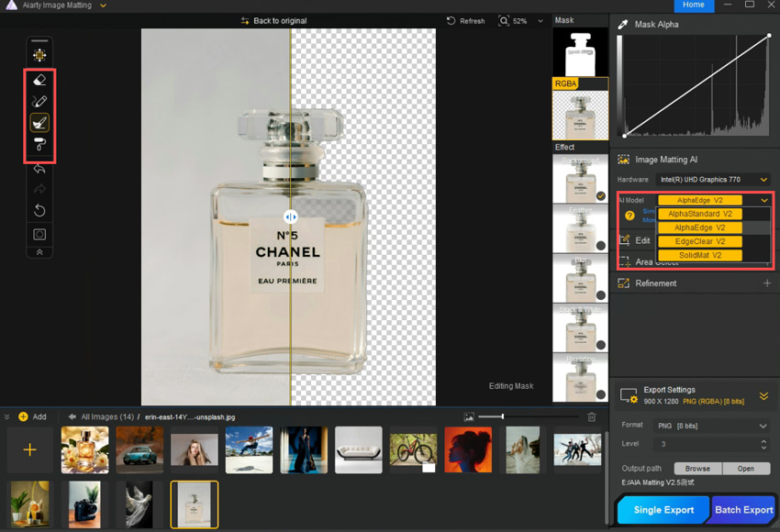Choose EdgeClear V2 from the model list
Viewport: 780px width, 532px height.
click(700, 241)
